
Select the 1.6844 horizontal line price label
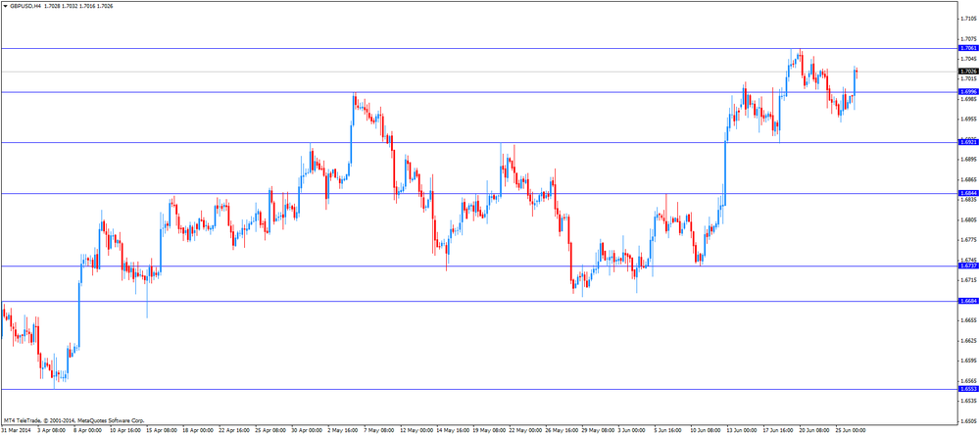pos(967,194)
